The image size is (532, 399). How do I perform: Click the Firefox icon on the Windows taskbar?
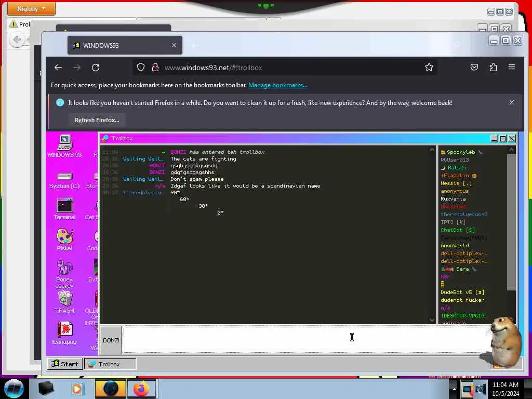141,389
